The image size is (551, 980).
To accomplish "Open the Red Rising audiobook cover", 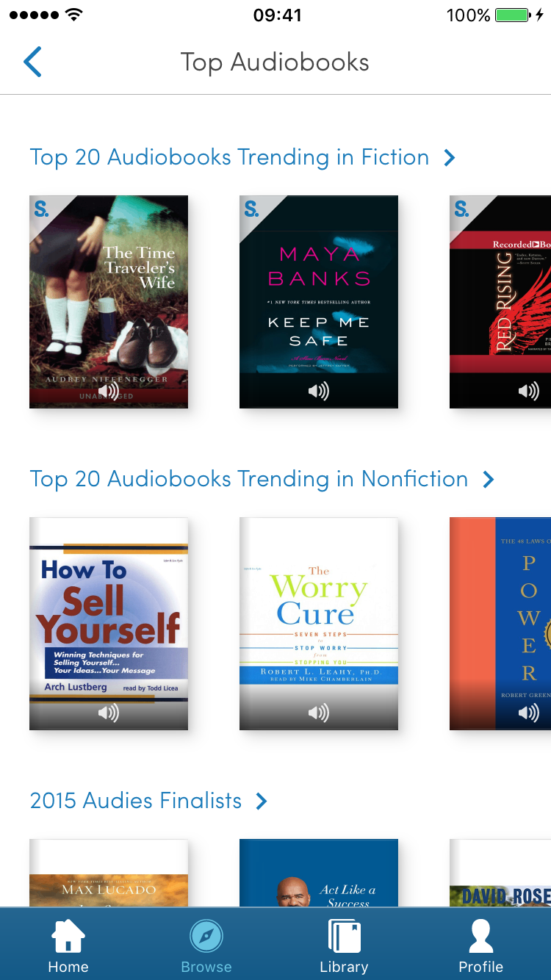I will click(500, 302).
